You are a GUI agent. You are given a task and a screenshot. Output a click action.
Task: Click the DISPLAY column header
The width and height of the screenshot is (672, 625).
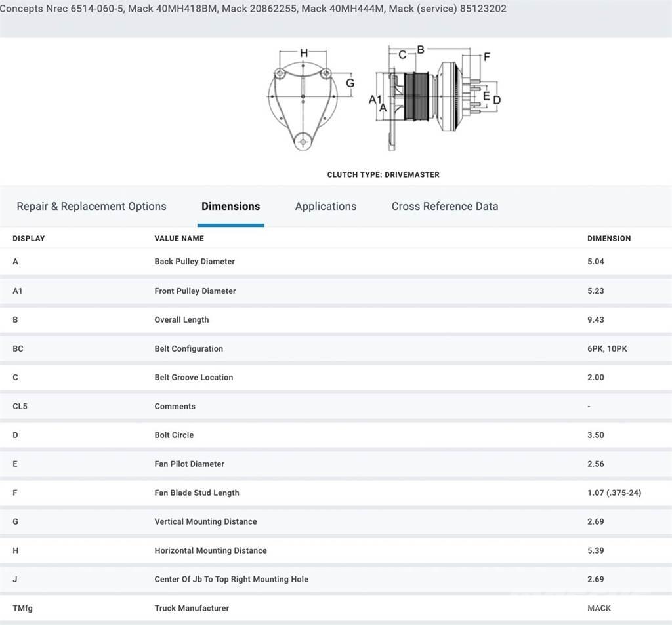[x=29, y=239]
